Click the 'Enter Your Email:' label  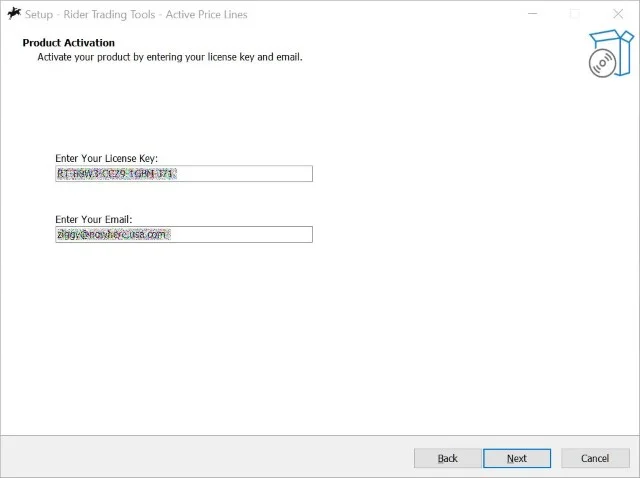coord(94,219)
